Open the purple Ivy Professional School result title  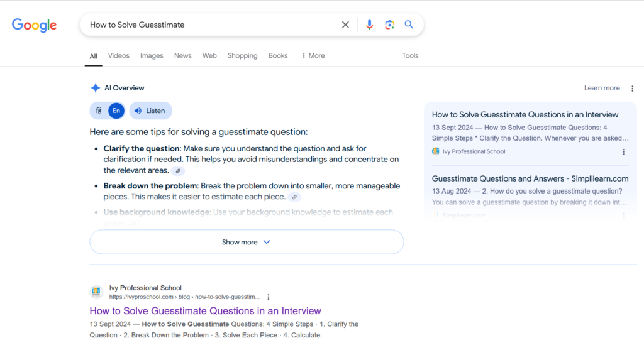point(206,310)
